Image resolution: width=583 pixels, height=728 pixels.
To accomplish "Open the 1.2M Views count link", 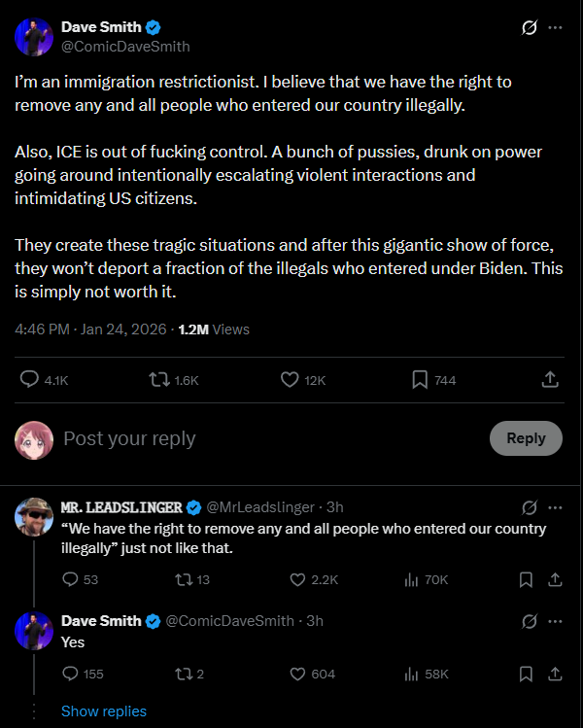I will pos(214,329).
